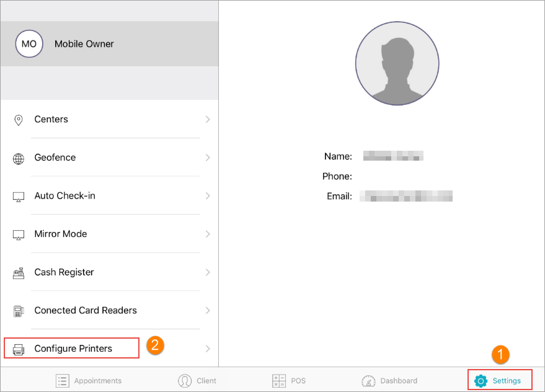This screenshot has height=392, width=545.
Task: Click the Mirror Mode screen icon
Action: point(19,235)
